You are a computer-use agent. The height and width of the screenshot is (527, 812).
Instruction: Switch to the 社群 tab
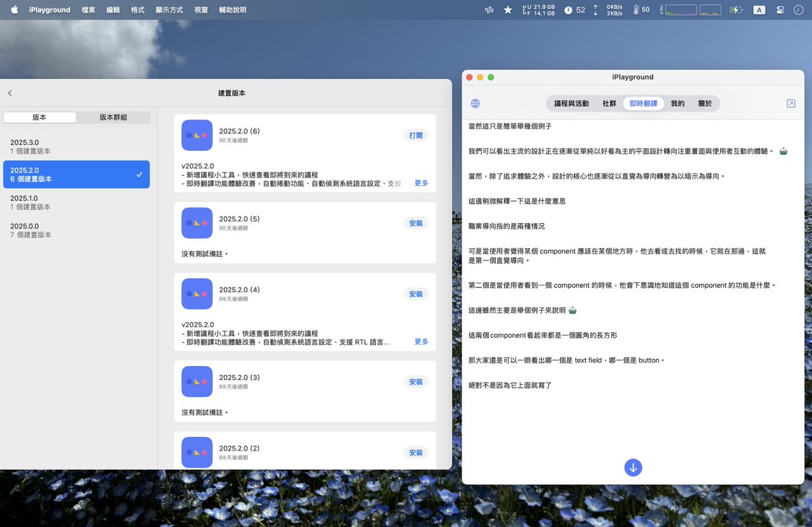click(x=609, y=104)
